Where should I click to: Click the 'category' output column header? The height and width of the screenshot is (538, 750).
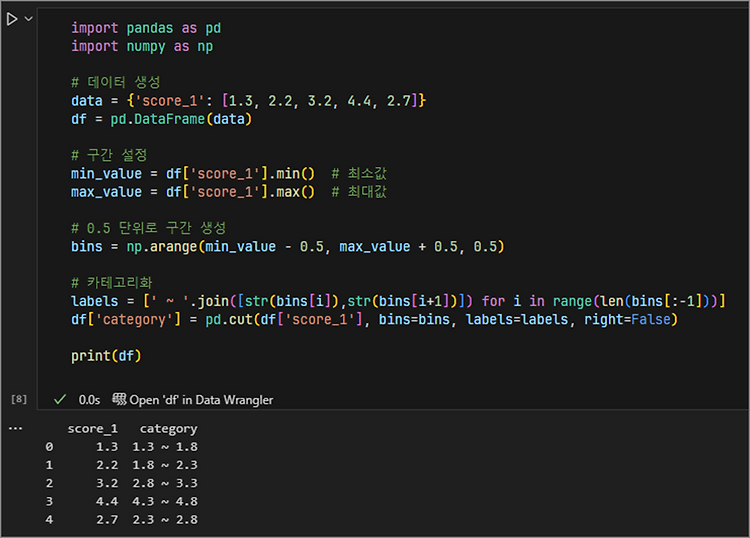coord(168,429)
